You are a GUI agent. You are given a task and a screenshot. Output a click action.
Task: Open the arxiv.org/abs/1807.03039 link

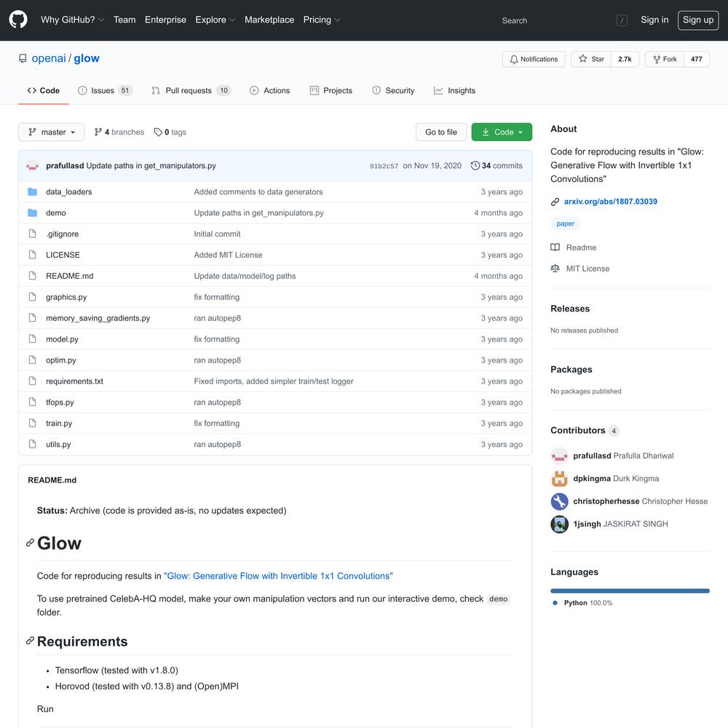(x=610, y=202)
